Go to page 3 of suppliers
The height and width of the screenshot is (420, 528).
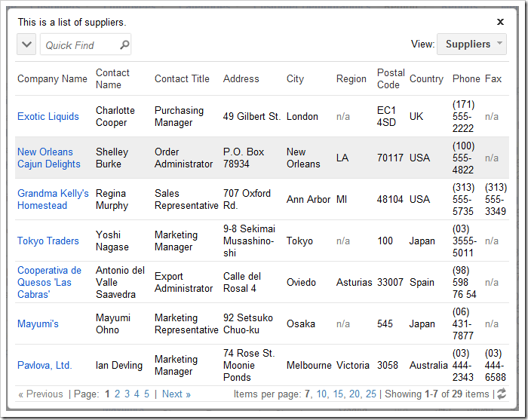pos(127,394)
